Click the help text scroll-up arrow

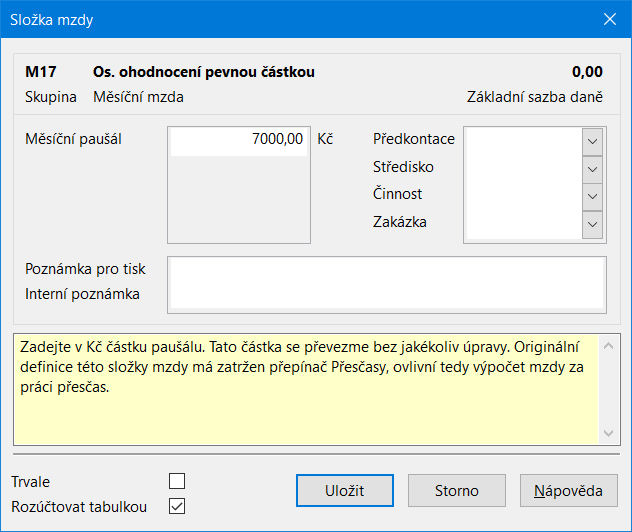point(609,346)
